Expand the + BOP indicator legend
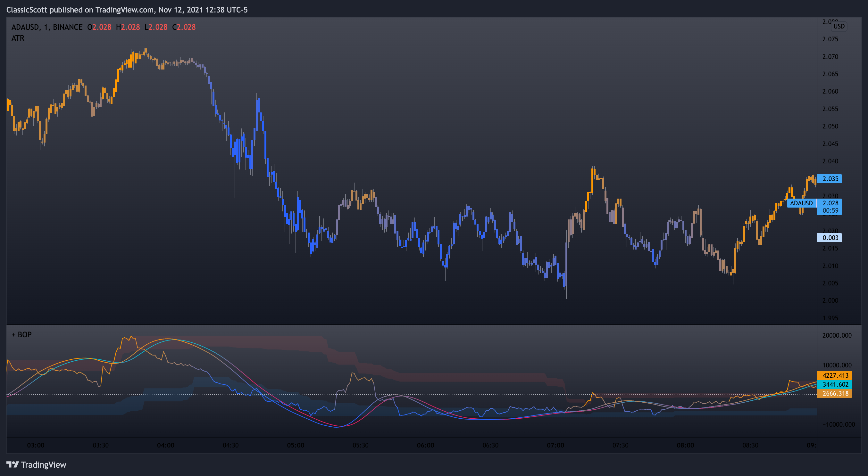 click(21, 335)
